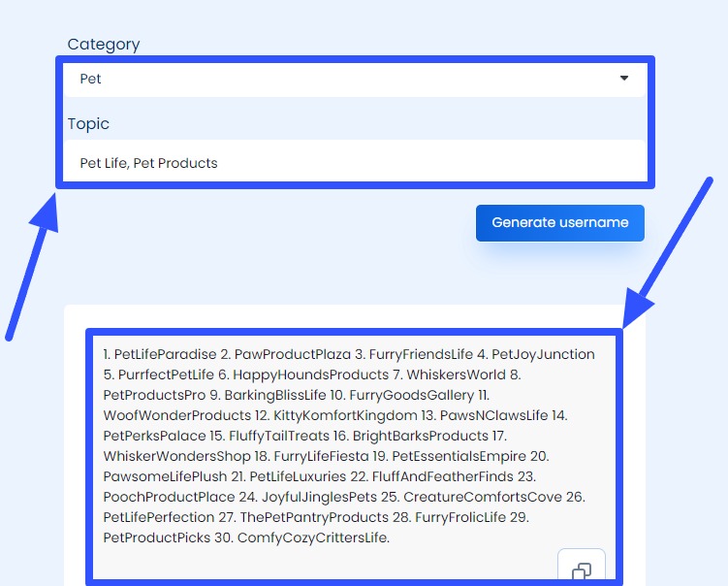Click the Category label
728x586 pixels.
click(x=103, y=44)
